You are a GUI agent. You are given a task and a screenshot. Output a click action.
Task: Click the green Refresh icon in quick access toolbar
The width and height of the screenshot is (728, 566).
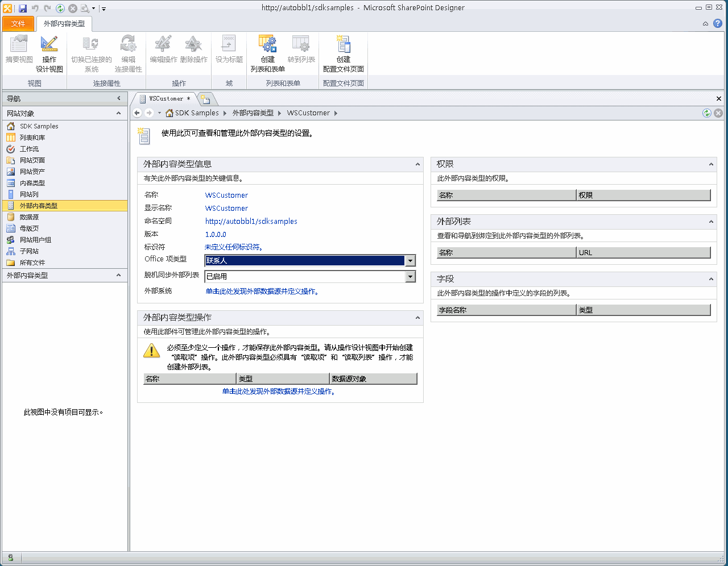coord(60,8)
